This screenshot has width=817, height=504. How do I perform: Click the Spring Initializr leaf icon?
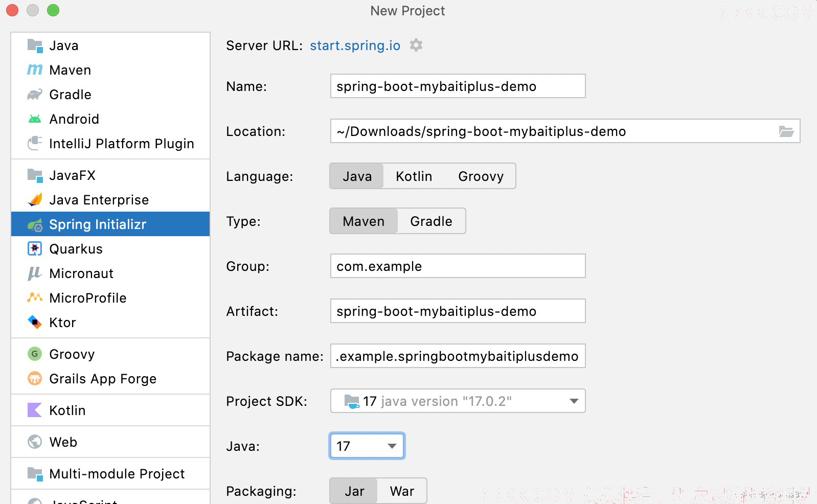[x=35, y=224]
